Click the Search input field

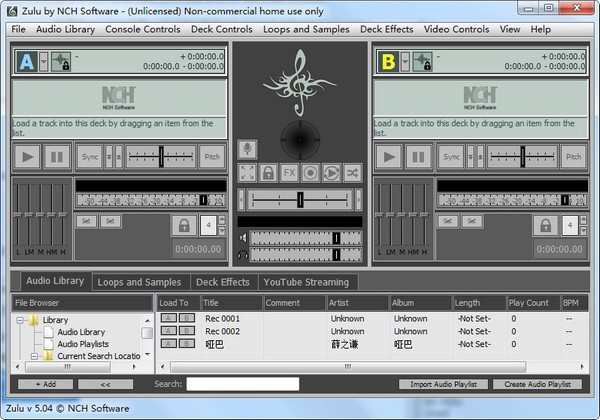coord(242,384)
